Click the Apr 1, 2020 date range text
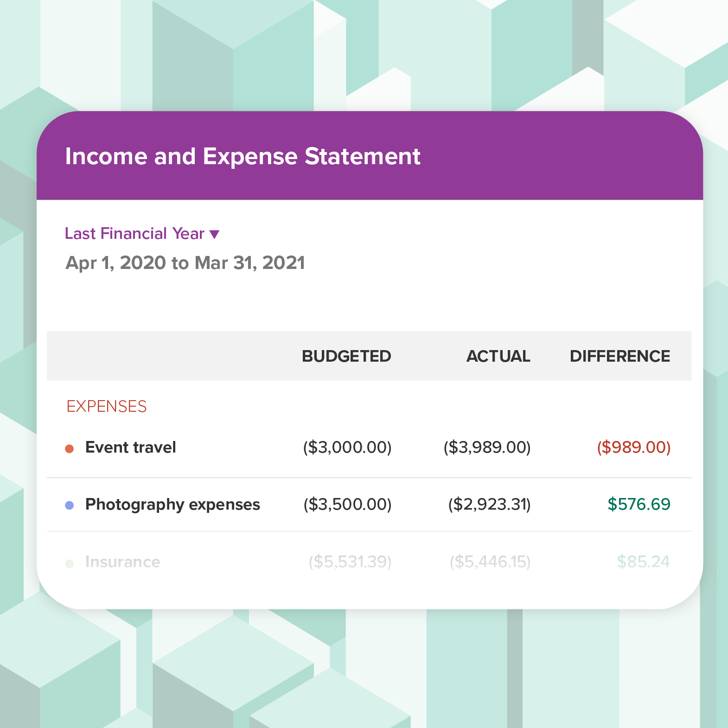This screenshot has height=728, width=728. [x=185, y=263]
